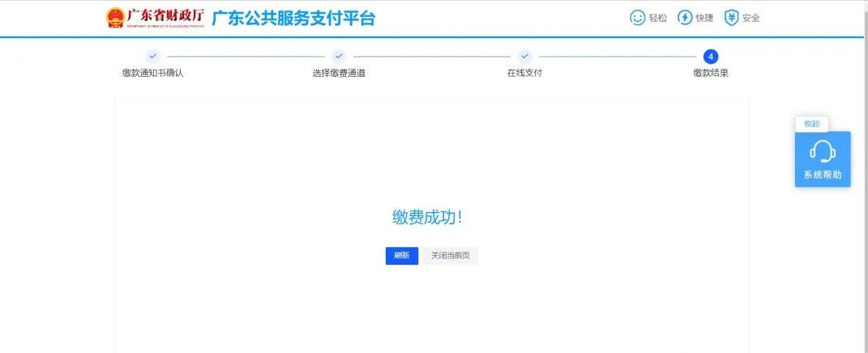The height and width of the screenshot is (353, 868).
Task: Click the 广东公共服务支付平台 title
Action: coord(293,18)
